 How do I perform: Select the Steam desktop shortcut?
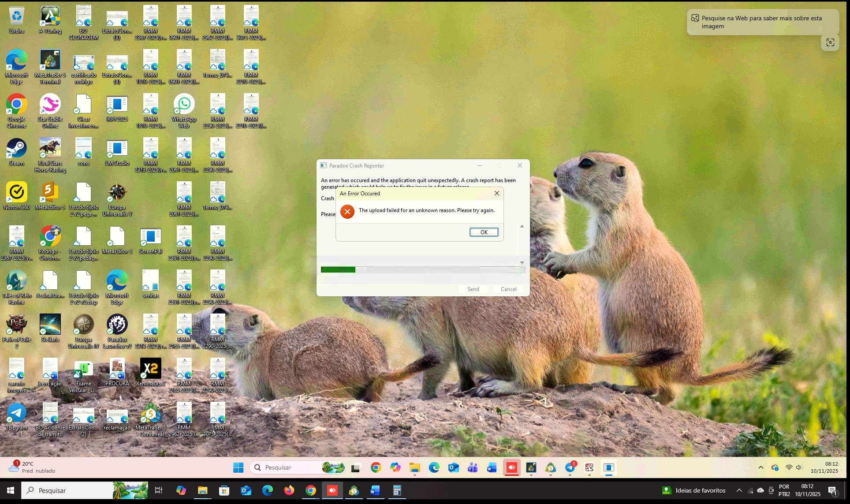pyautogui.click(x=16, y=152)
